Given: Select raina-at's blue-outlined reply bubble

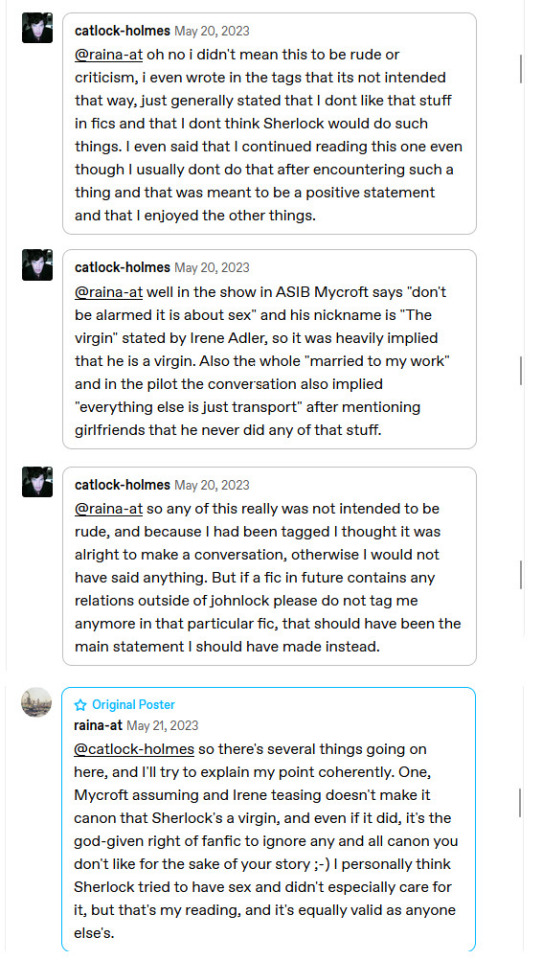Looking at the screenshot, I should [x=269, y=819].
